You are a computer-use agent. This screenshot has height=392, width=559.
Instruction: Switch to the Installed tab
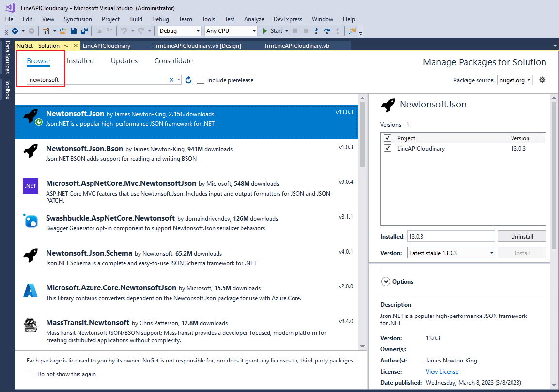tap(80, 60)
